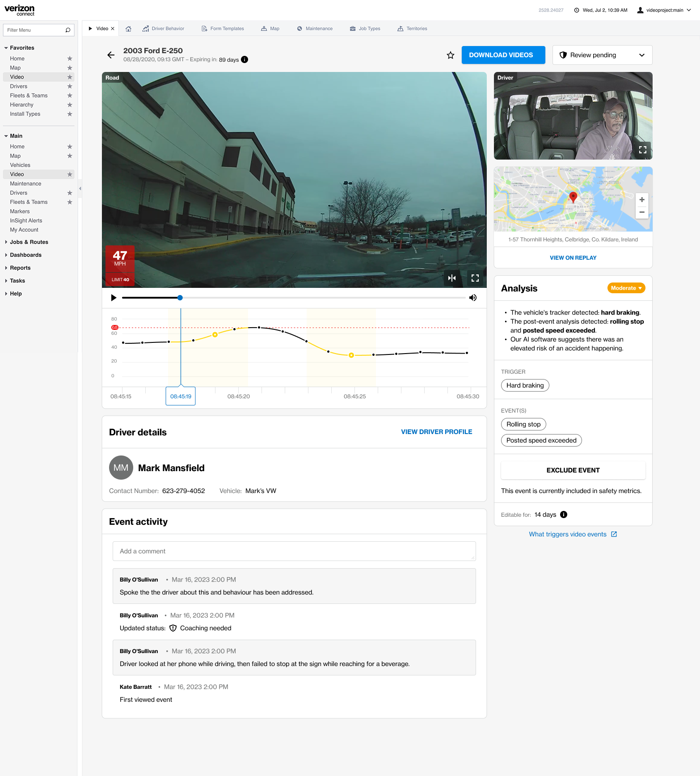Screen dimensions: 700x776
Task: Click VIEW DRIVER PROFILE link
Action: [437, 432]
